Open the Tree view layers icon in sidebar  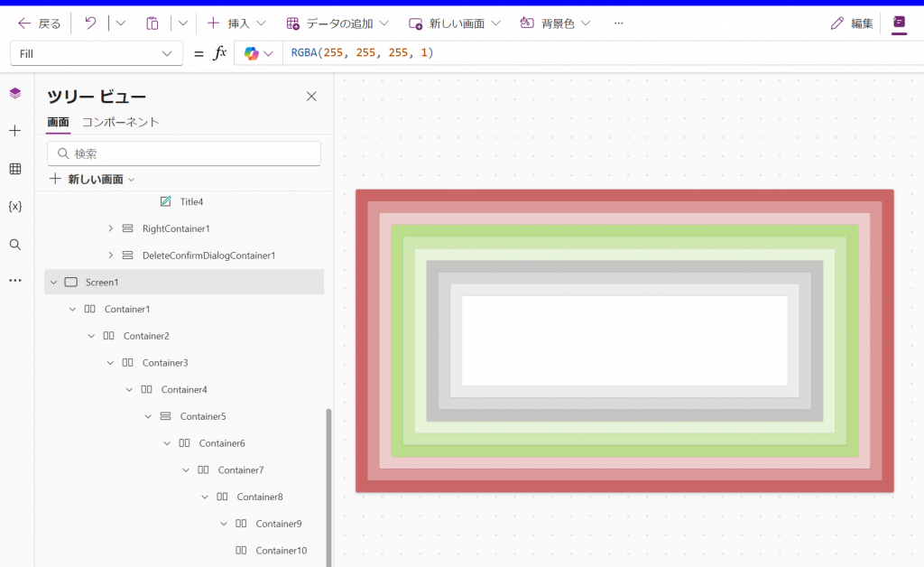pyautogui.click(x=15, y=93)
